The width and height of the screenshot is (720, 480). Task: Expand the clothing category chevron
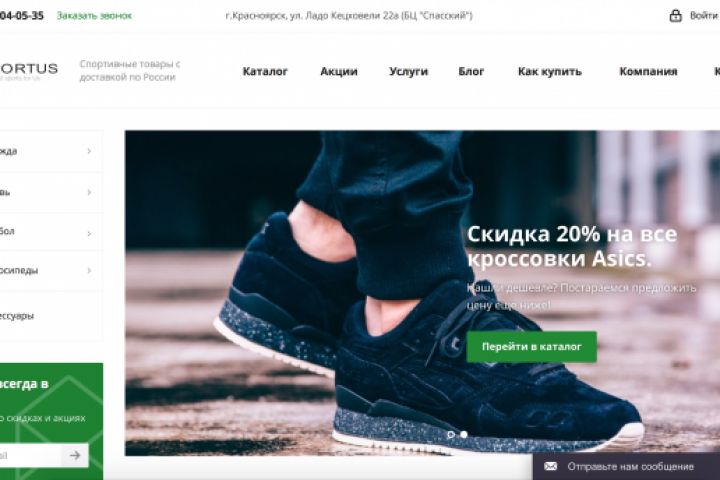point(89,151)
